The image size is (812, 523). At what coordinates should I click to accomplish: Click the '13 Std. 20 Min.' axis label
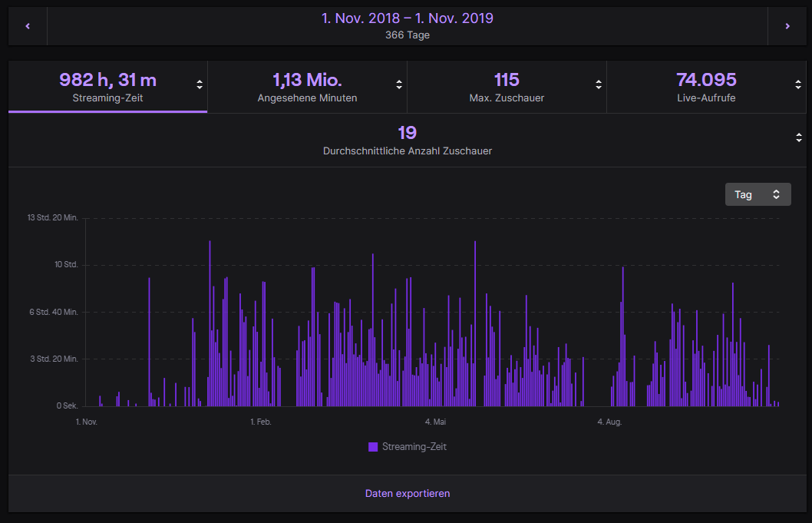(x=53, y=217)
